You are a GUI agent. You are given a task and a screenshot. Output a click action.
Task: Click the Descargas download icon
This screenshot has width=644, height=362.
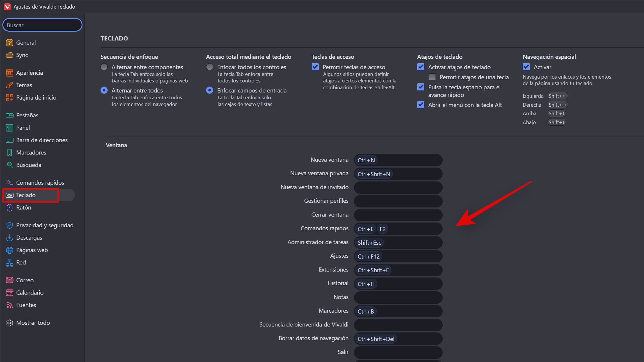(10, 238)
